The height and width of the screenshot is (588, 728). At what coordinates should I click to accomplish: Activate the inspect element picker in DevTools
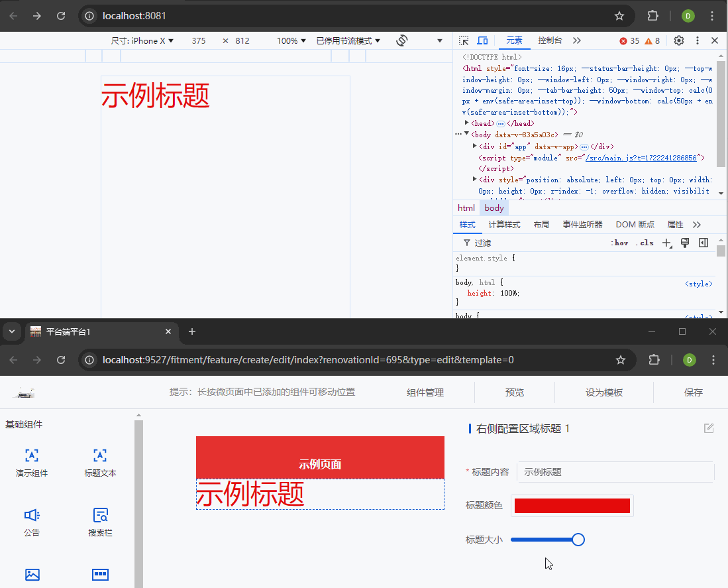(464, 40)
